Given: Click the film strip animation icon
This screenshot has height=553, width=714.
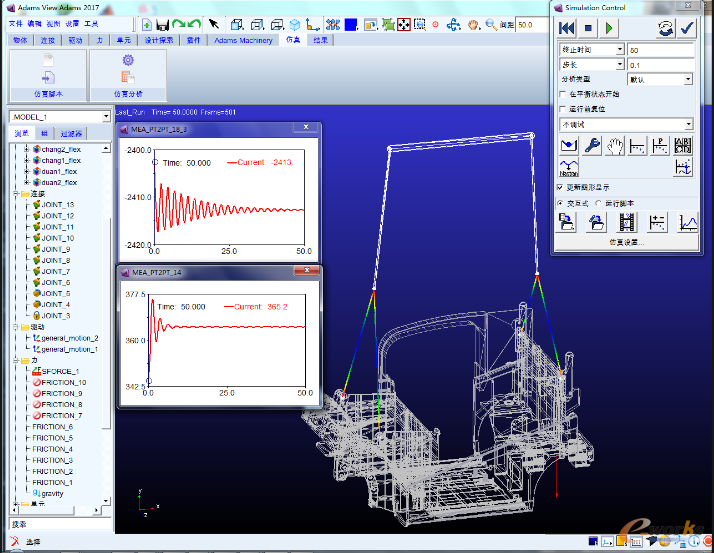Looking at the screenshot, I should click(627, 222).
